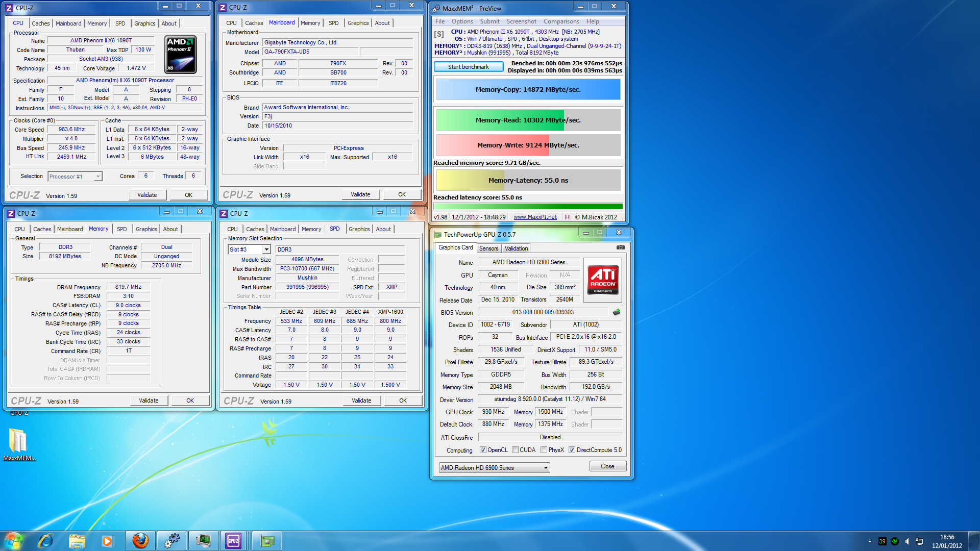Image resolution: width=980 pixels, height=551 pixels.
Task: Click the temperature 39 tray icon
Action: tap(882, 541)
